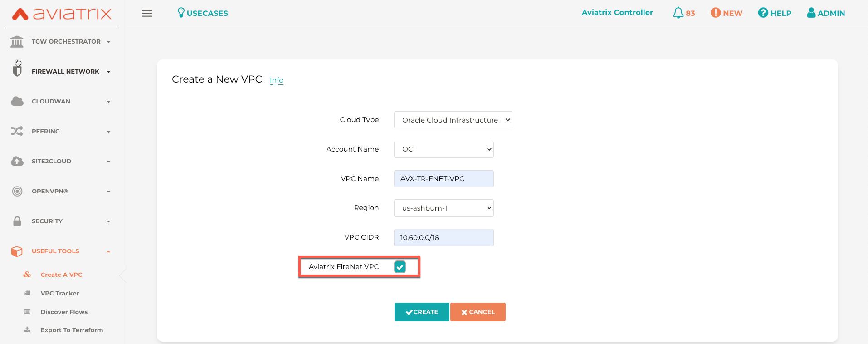This screenshot has width=868, height=344.
Task: Click the Admin user icon
Action: click(811, 13)
